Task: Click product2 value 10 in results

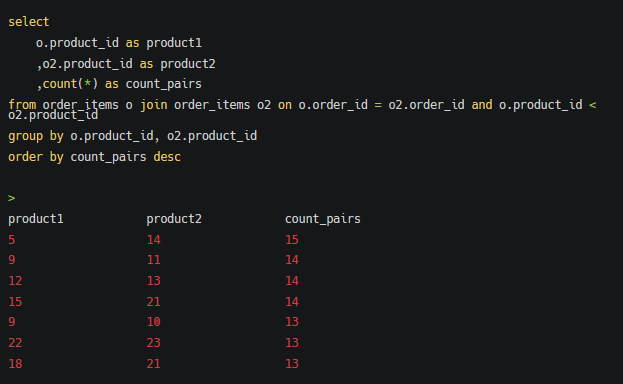Action: pyautogui.click(x=153, y=322)
